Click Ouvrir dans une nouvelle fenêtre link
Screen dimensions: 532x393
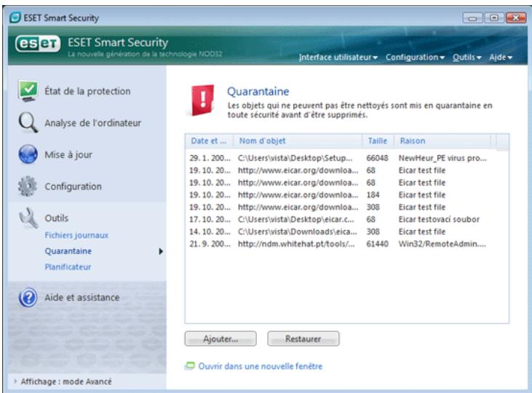tap(261, 366)
